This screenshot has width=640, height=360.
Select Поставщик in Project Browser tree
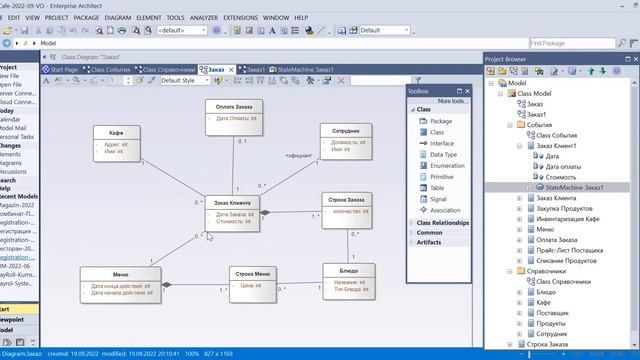552,313
